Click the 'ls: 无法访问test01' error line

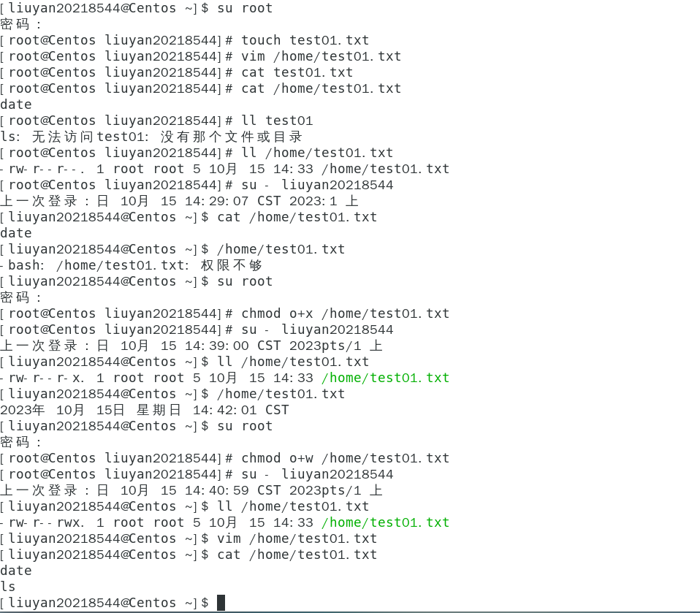(x=151, y=137)
